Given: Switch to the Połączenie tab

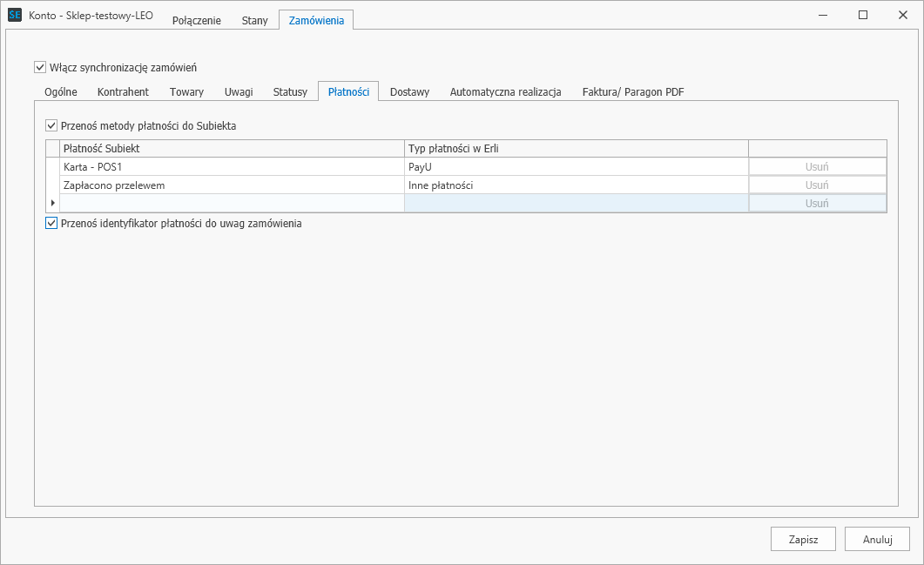Looking at the screenshot, I should (196, 20).
